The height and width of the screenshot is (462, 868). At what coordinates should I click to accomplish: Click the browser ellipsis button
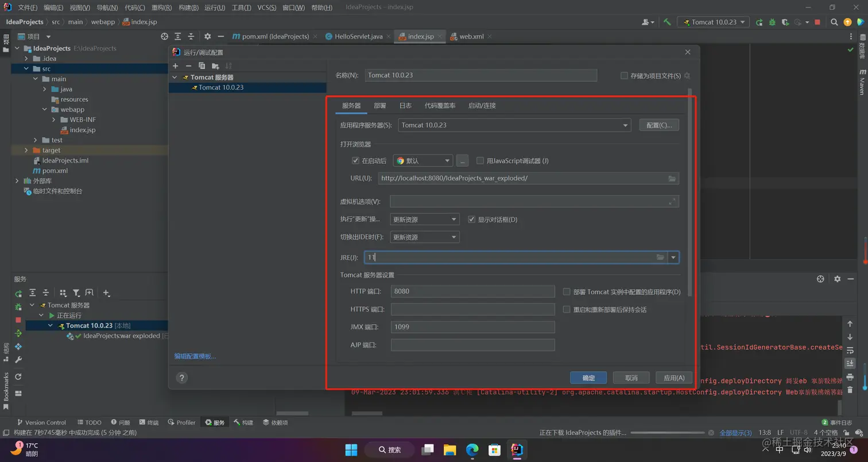pyautogui.click(x=463, y=161)
